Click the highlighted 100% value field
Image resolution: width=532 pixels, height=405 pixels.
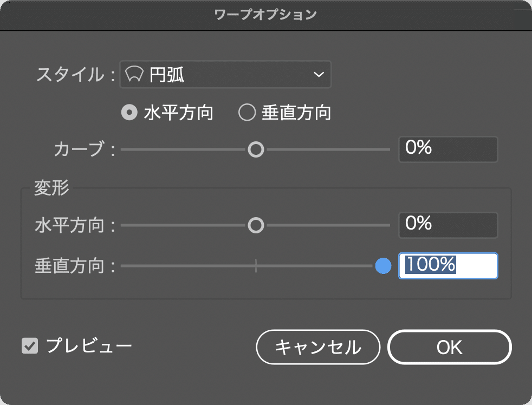(x=447, y=266)
